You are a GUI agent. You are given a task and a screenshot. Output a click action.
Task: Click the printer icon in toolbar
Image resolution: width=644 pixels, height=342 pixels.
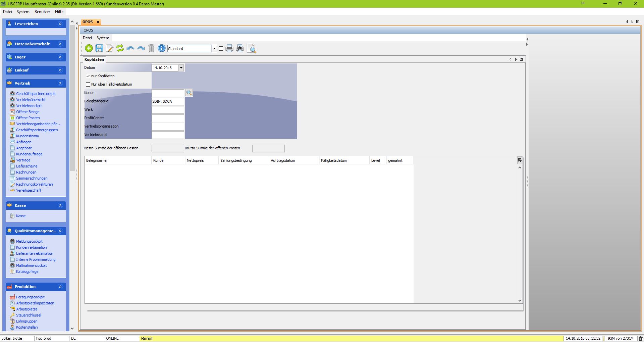229,48
